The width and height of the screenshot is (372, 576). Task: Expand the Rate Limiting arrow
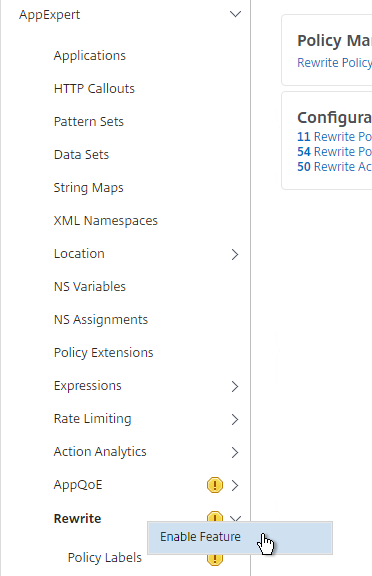pos(235,419)
